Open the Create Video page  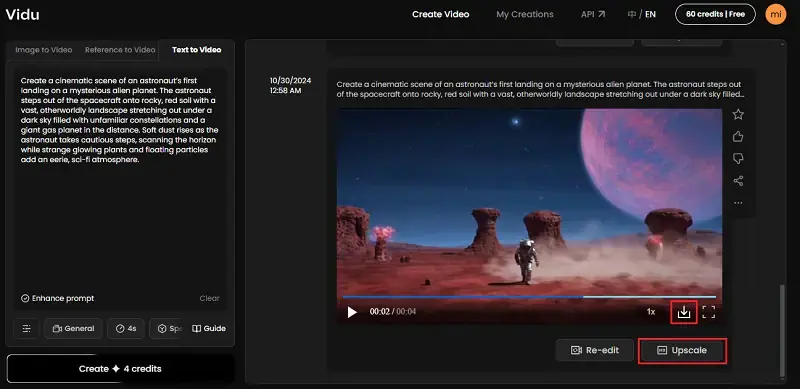pos(440,14)
